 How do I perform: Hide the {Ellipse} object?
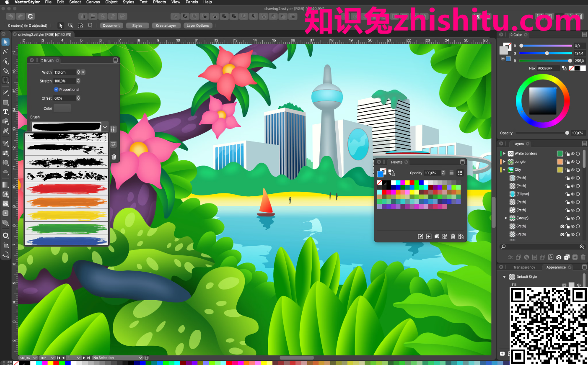click(572, 194)
